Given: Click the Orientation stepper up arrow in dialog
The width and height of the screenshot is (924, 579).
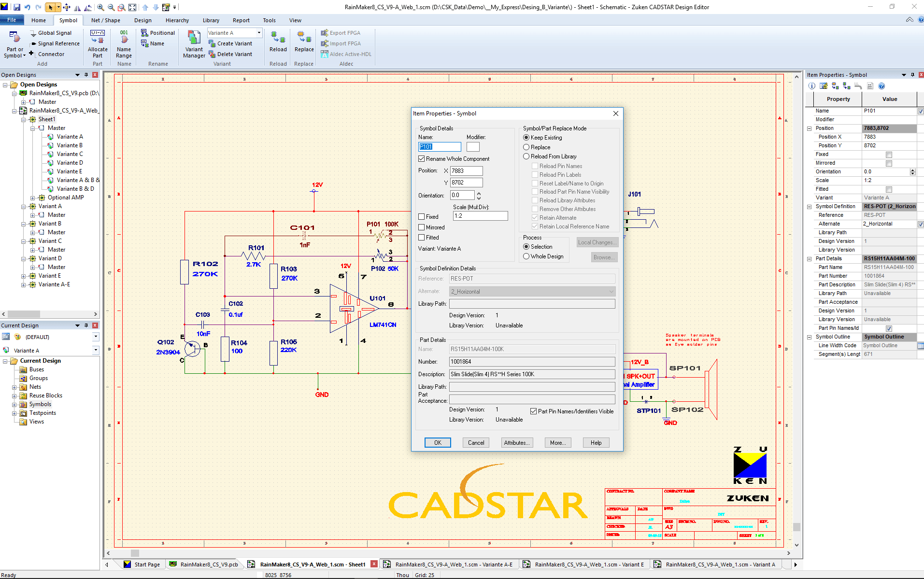Looking at the screenshot, I should click(x=479, y=193).
